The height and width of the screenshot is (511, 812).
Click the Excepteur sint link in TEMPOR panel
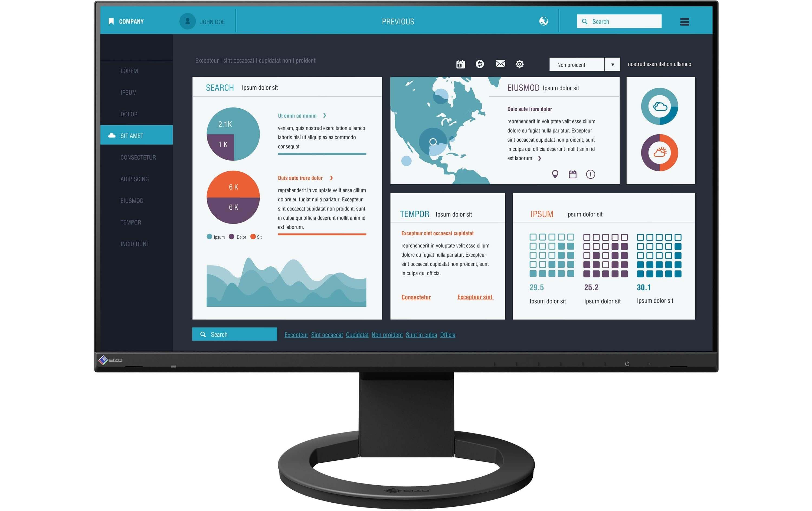tap(476, 297)
